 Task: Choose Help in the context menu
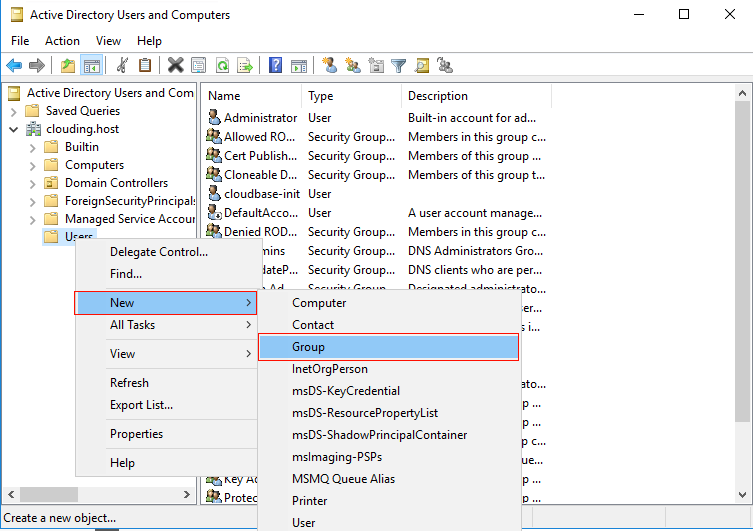[166, 463]
